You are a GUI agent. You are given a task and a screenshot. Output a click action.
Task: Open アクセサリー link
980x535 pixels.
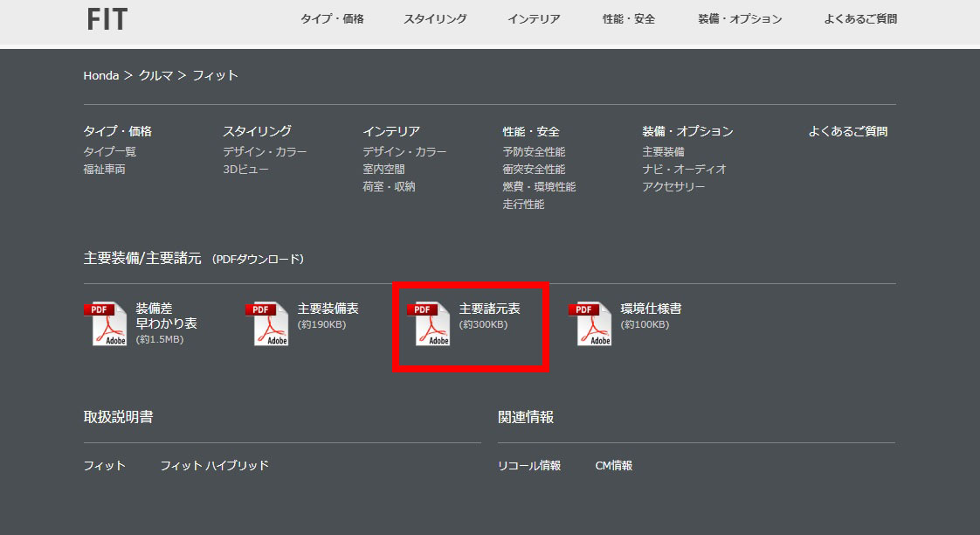[673, 187]
